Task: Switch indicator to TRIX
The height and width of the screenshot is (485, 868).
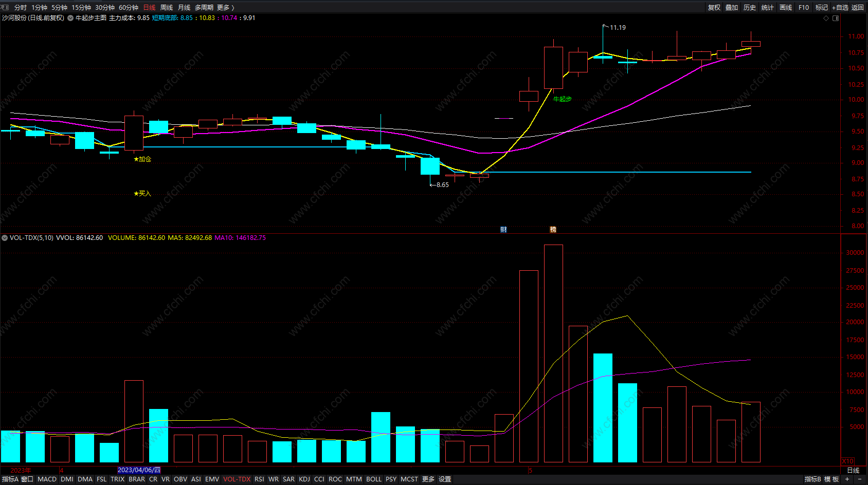Action: tap(117, 479)
